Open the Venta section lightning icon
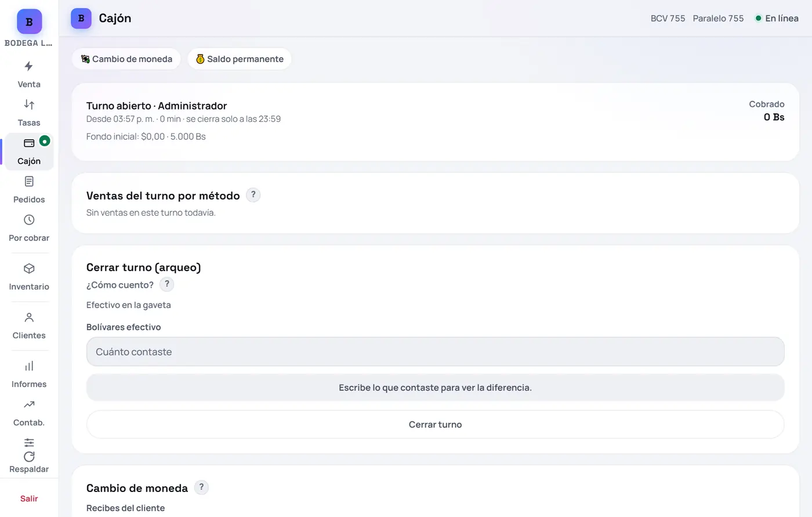Viewport: 812px width, 517px height. pyautogui.click(x=29, y=66)
